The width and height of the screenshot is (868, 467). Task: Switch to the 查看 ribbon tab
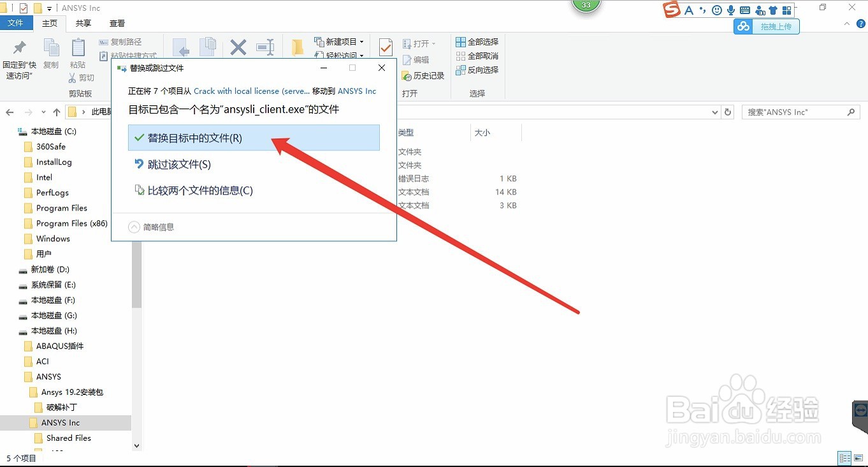117,23
